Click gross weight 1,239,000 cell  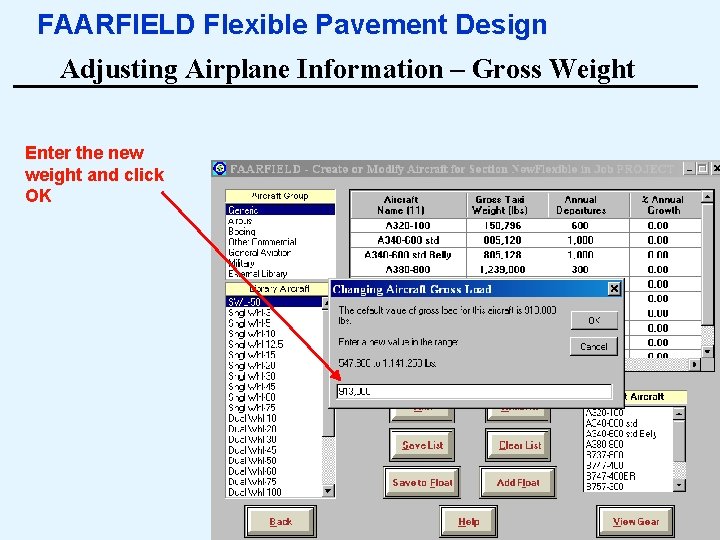tap(502, 270)
